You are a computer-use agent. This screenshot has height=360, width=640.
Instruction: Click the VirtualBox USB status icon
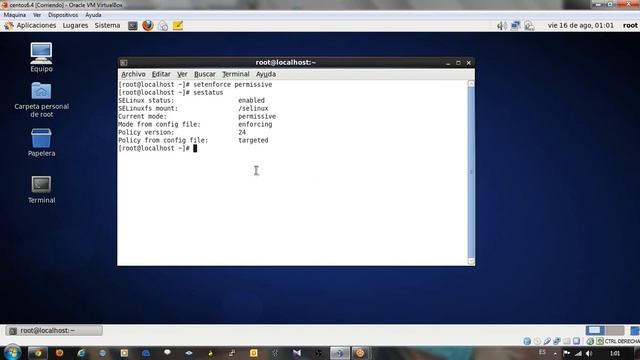547,341
